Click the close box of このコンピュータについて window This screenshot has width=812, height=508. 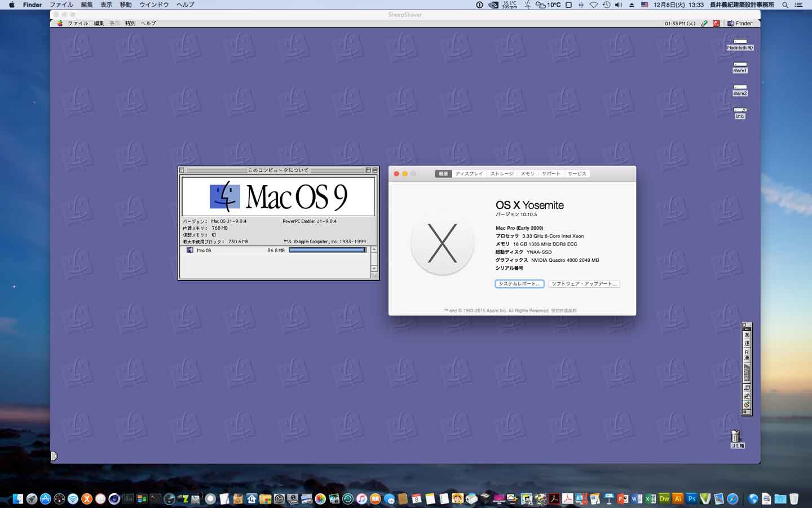click(182, 170)
